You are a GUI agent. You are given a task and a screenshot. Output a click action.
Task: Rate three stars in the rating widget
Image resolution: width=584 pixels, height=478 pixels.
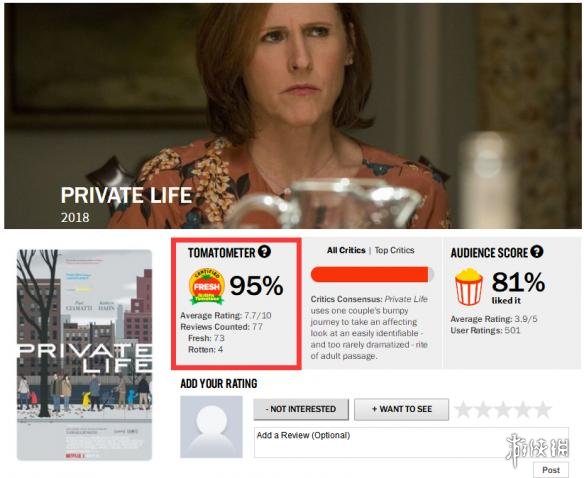(x=503, y=409)
